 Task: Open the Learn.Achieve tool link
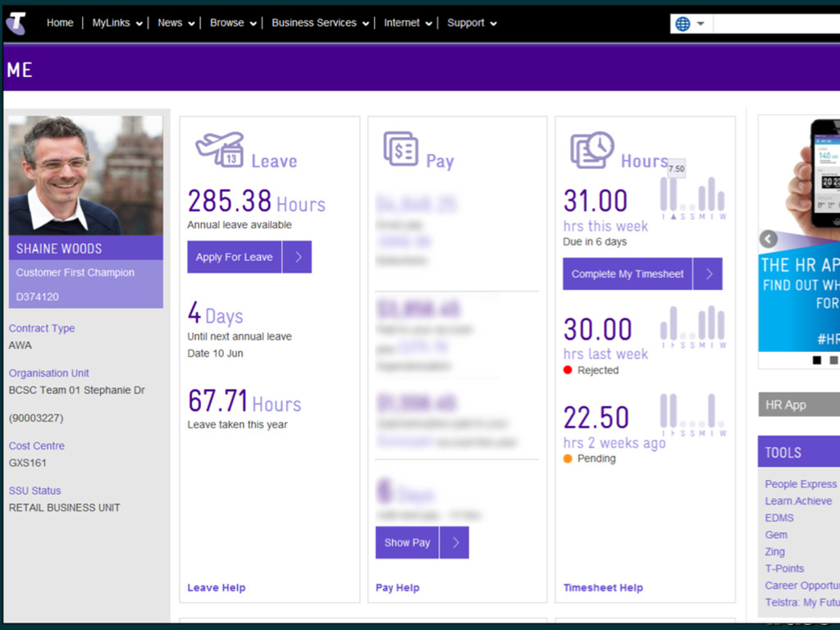click(x=798, y=501)
